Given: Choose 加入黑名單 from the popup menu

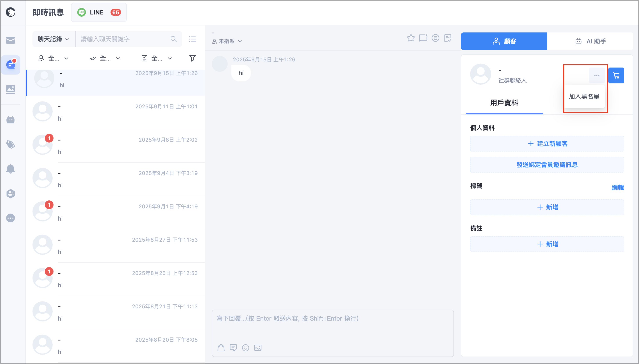Looking at the screenshot, I should (584, 96).
